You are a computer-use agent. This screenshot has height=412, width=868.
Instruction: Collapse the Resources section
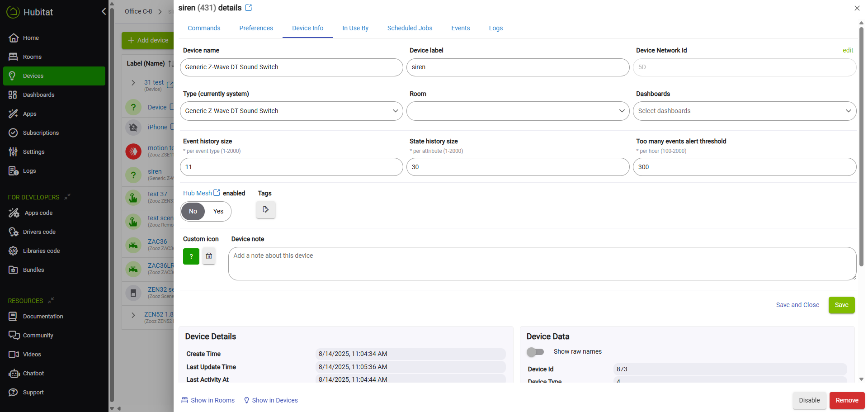tap(51, 300)
